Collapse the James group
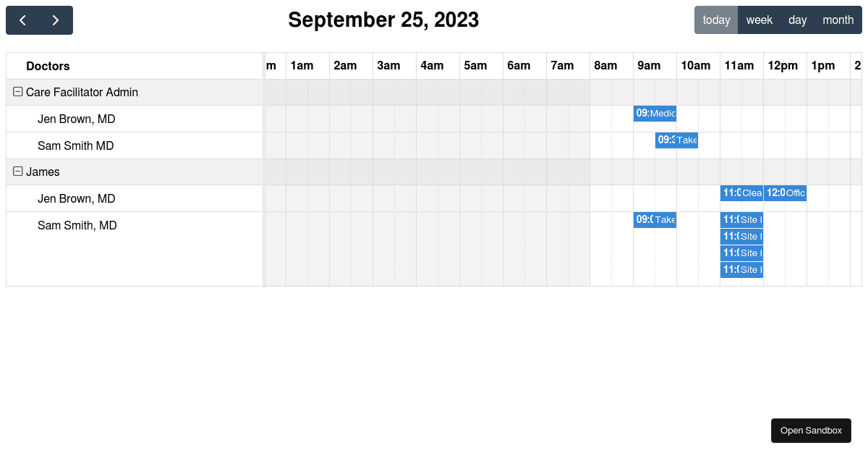The height and width of the screenshot is (456, 868). 17,172
